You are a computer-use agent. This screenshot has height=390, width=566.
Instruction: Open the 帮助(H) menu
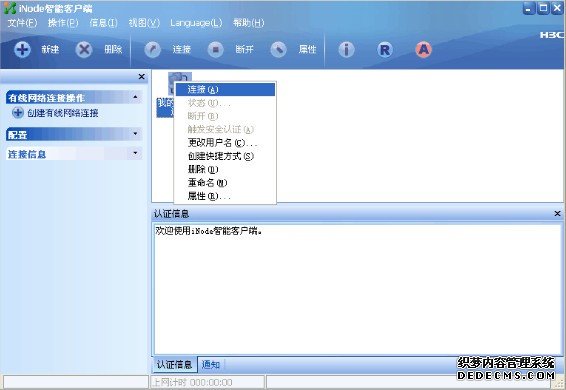tap(249, 23)
